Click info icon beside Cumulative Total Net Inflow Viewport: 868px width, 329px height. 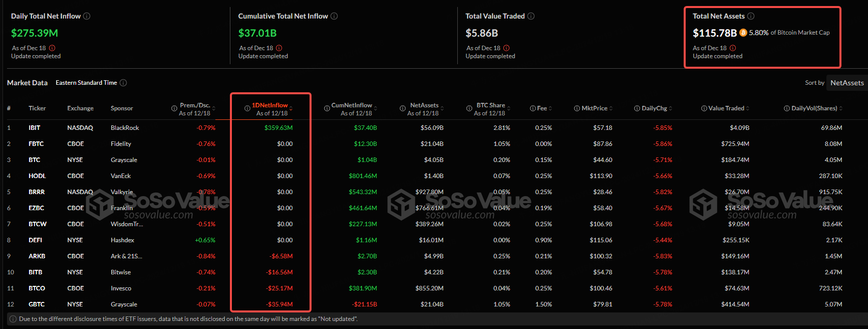334,16
